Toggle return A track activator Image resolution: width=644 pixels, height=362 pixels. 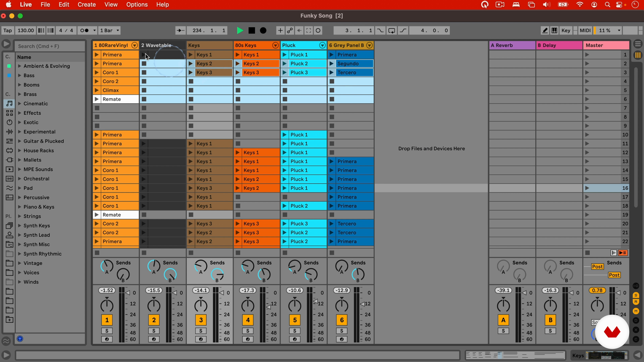503,320
